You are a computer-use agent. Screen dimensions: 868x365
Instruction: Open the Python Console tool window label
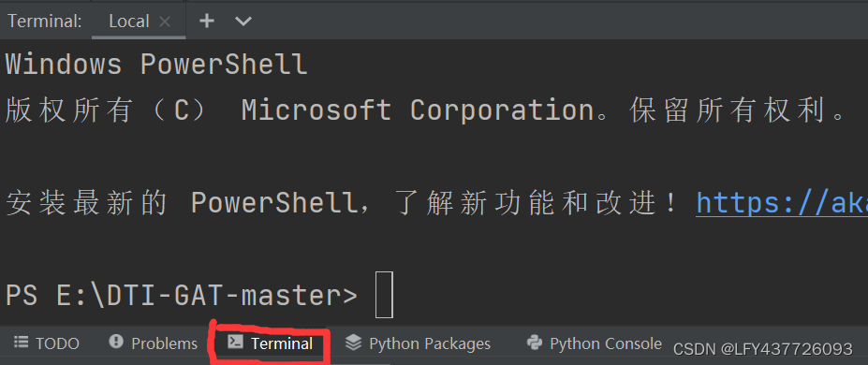(x=606, y=343)
